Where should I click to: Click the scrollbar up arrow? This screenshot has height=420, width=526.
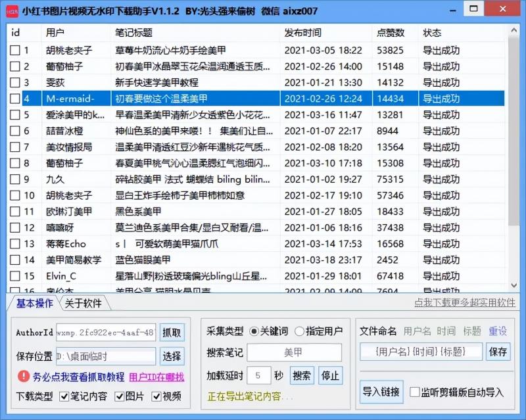click(514, 29)
